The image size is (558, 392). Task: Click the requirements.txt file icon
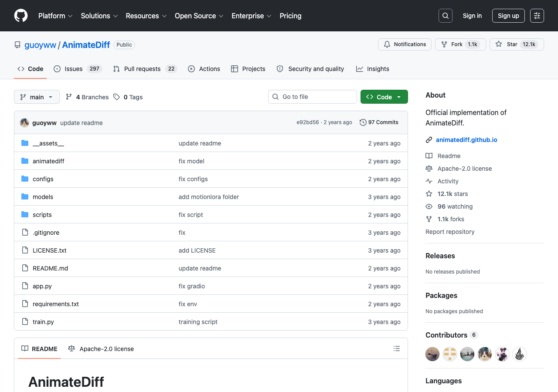[x=25, y=304]
